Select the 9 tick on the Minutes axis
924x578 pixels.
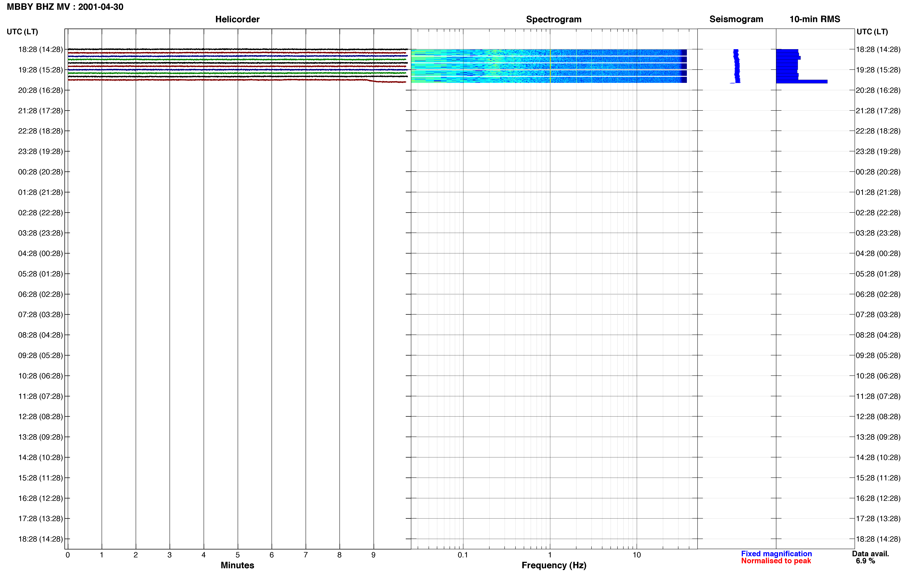click(x=373, y=555)
